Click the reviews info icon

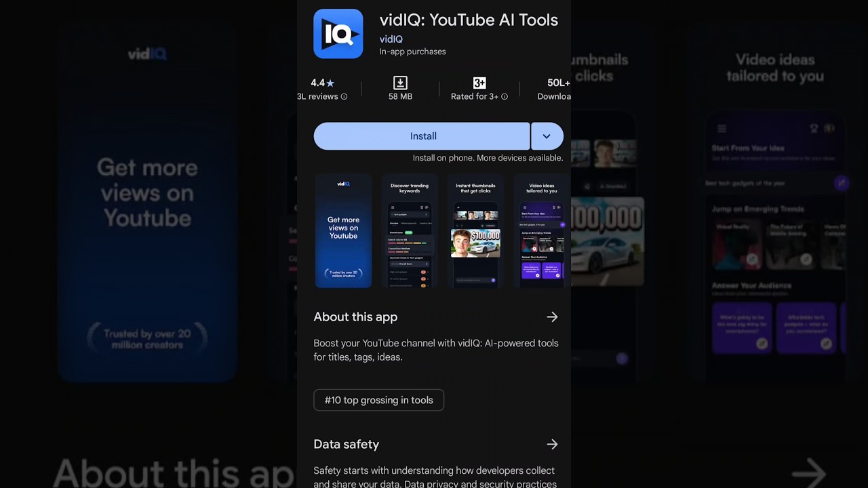[x=344, y=97]
